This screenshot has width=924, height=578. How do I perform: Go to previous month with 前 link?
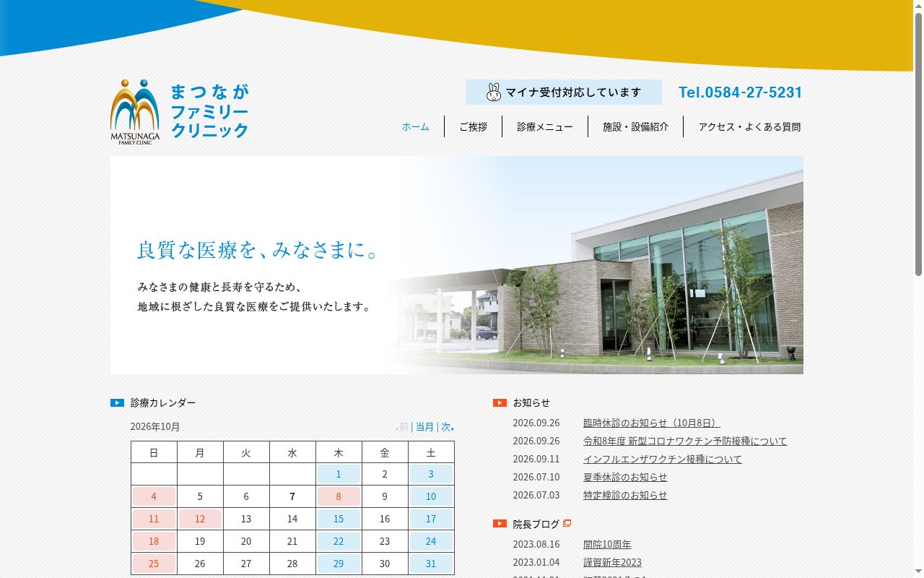coord(403,427)
